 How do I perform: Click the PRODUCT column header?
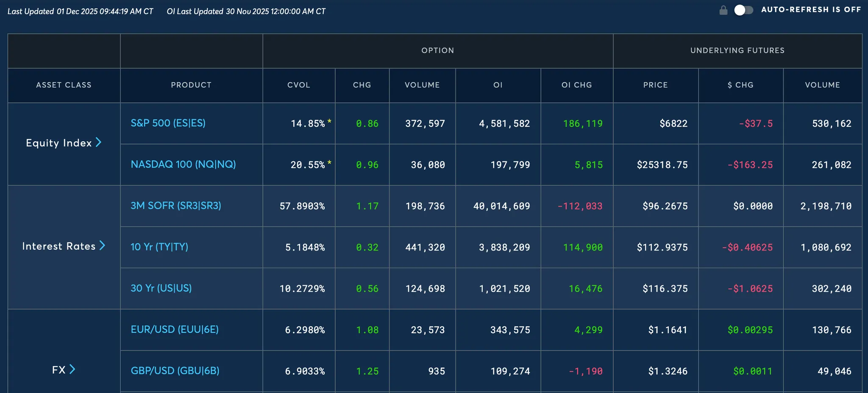(x=191, y=85)
